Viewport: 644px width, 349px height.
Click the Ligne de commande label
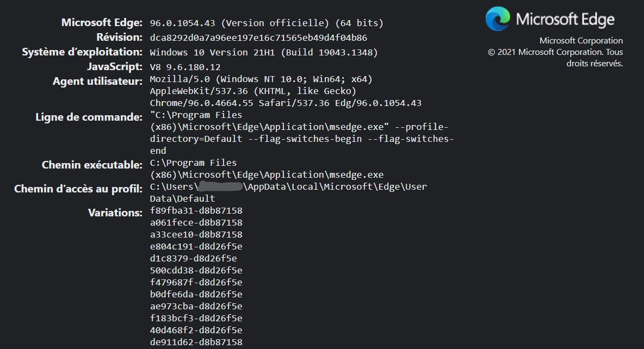[x=89, y=117]
